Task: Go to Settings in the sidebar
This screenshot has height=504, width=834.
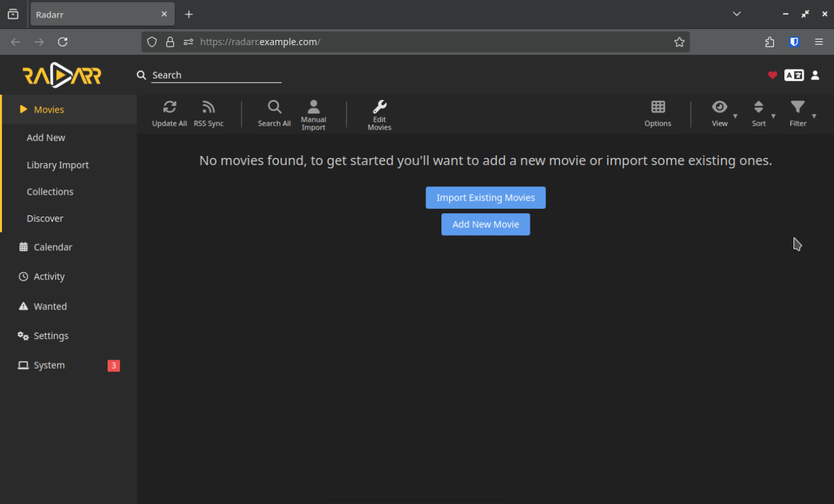Action: point(51,336)
